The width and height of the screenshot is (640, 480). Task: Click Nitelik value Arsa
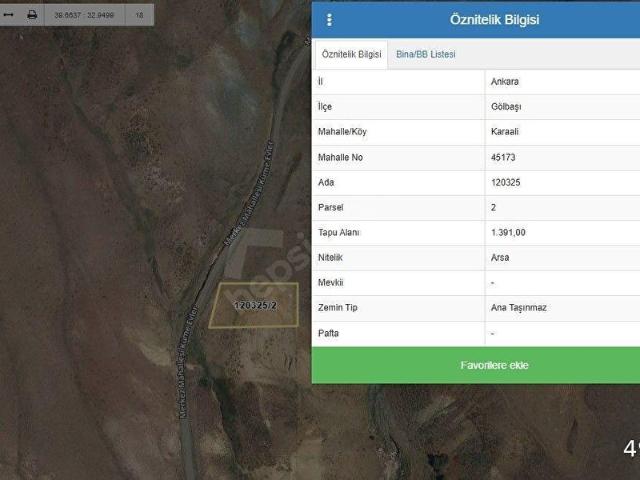point(500,258)
